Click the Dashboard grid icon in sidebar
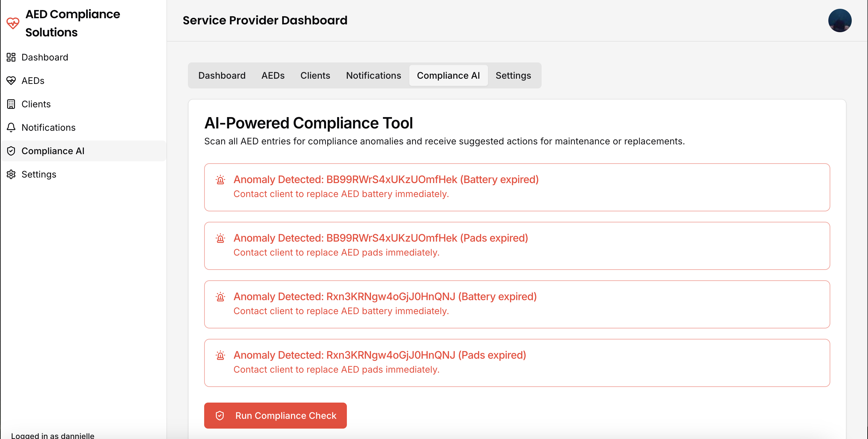Image resolution: width=868 pixels, height=439 pixels. pos(11,57)
